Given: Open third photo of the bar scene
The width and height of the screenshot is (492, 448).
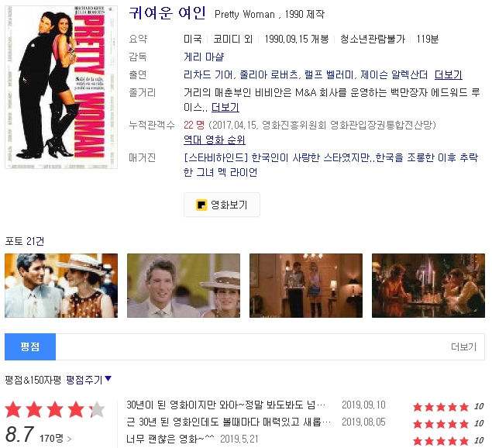Looking at the screenshot, I should point(305,285).
